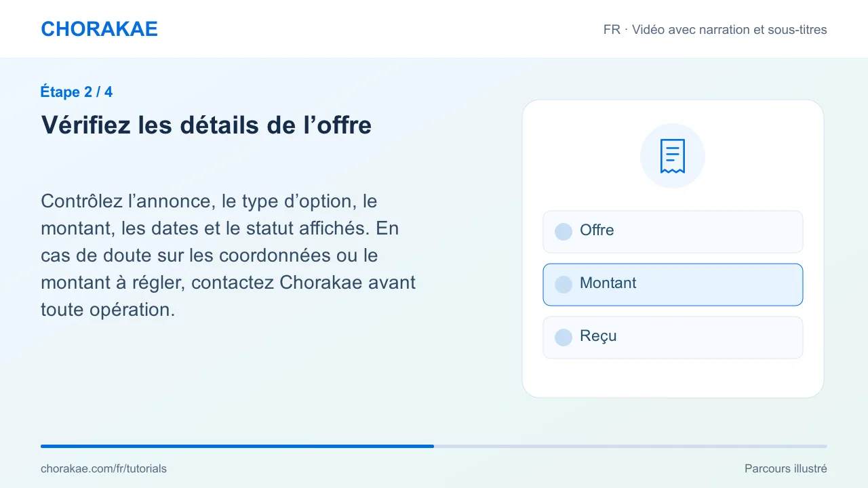The height and width of the screenshot is (488, 868).
Task: Click the Parcours illustré label
Action: 786,468
